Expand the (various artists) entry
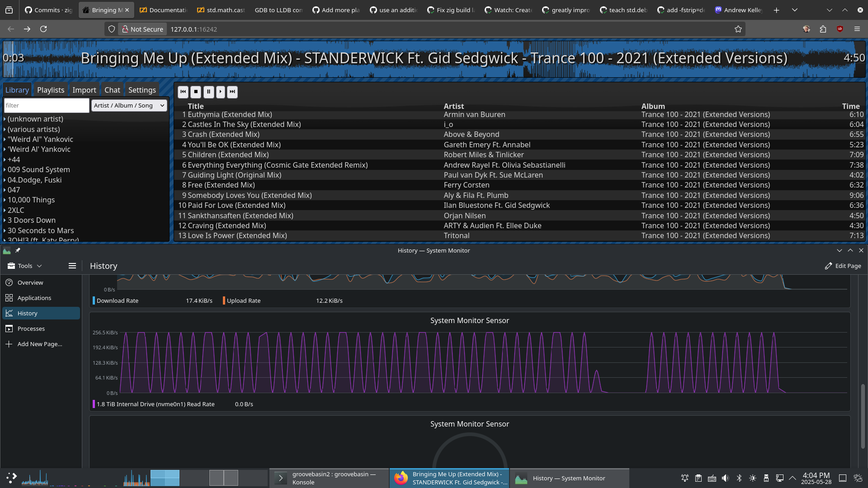Screen dimensions: 868x488 (x=5, y=129)
